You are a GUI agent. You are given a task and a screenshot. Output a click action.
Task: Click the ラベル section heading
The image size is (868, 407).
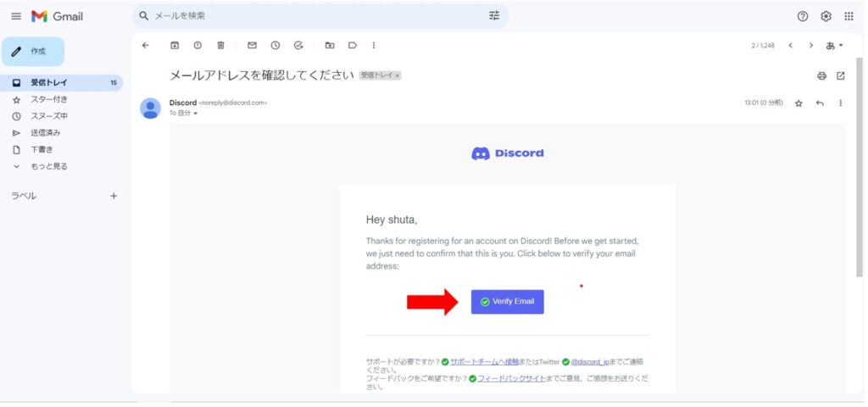pos(24,196)
